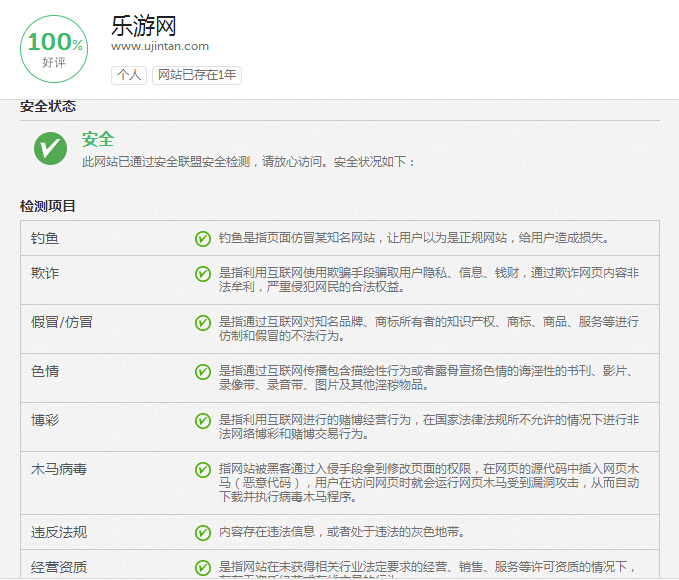
Task: Click the 安全状态 section heading
Action: [48, 107]
